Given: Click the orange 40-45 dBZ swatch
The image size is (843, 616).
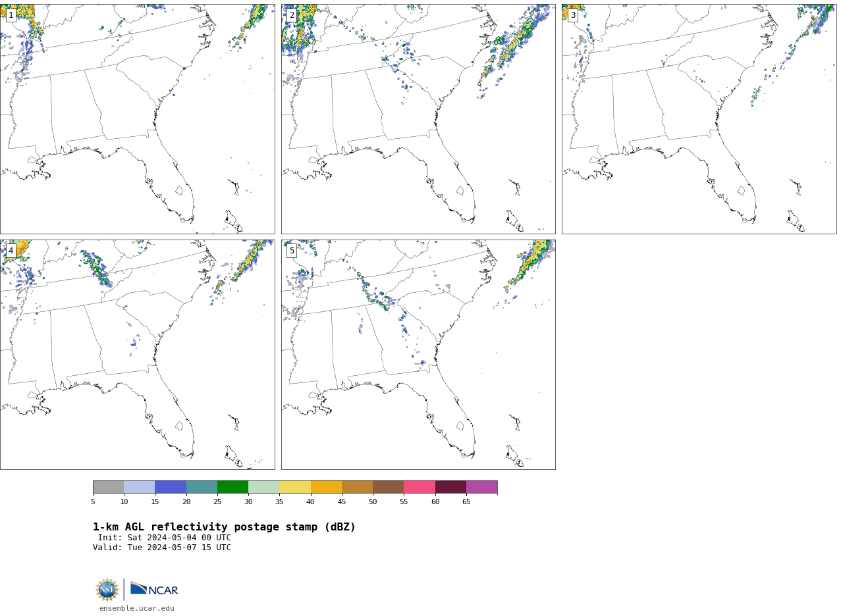Looking at the screenshot, I should click(x=326, y=487).
